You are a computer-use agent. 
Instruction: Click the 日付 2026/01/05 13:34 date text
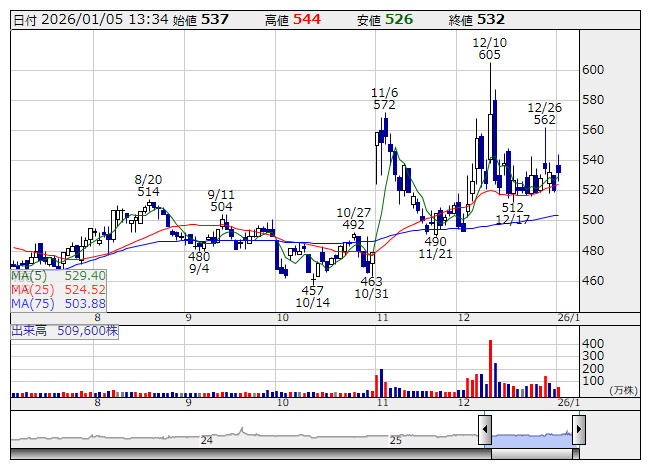pyautogui.click(x=91, y=20)
